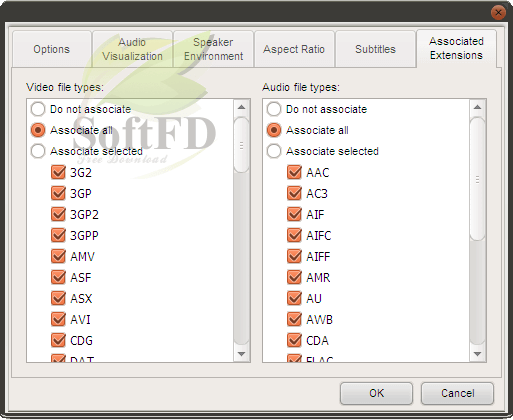Uncheck the 3G2 video extension checkbox

pyautogui.click(x=58, y=172)
